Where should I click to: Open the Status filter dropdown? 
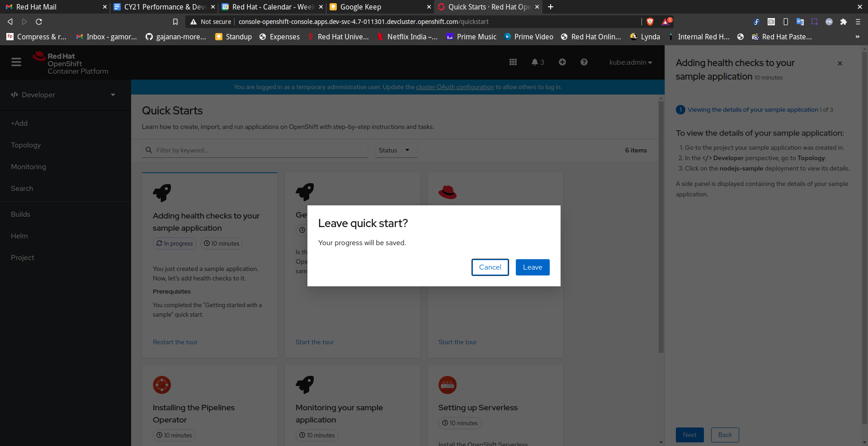396,150
